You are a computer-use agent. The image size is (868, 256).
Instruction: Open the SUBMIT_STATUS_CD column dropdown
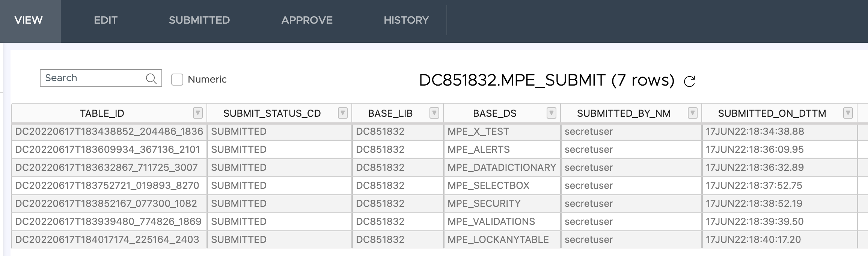click(x=342, y=113)
